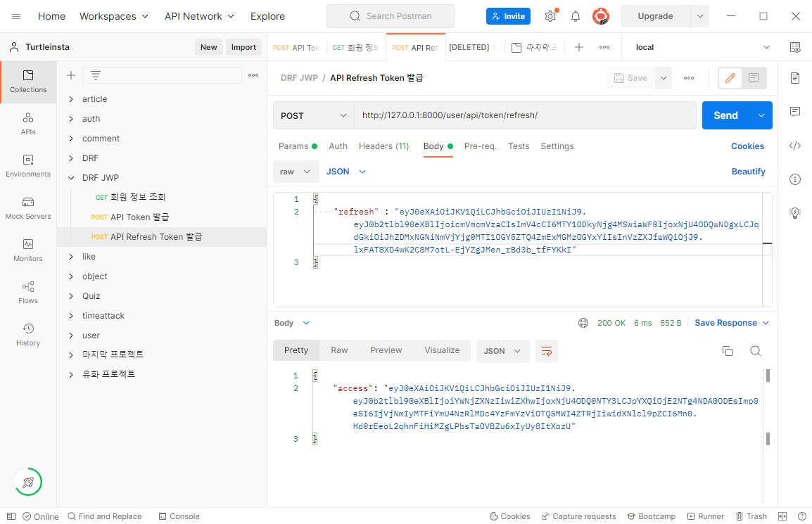Switch to the Headers (11) tab
812x524 pixels.
click(x=383, y=146)
